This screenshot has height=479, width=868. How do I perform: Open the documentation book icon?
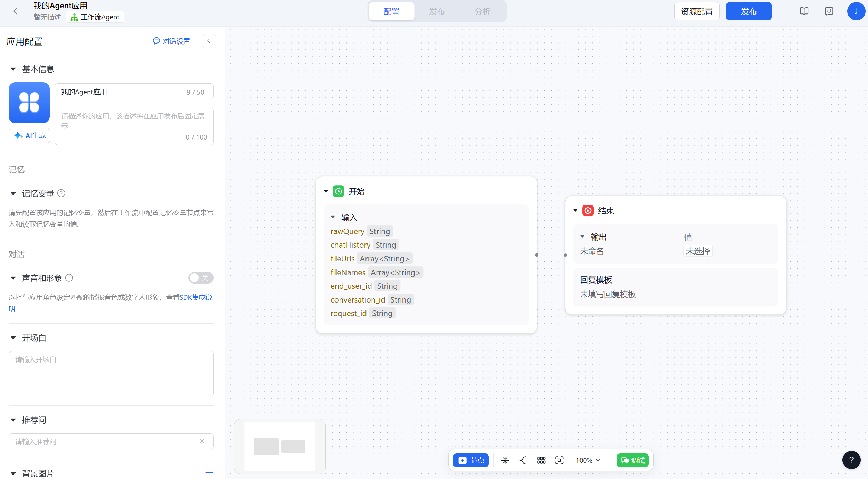point(804,11)
